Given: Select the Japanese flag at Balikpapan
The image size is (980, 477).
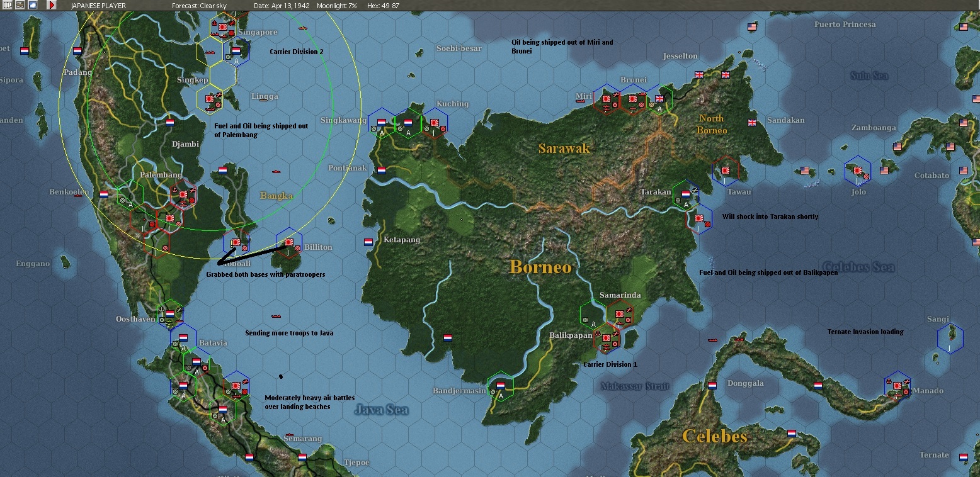Looking at the screenshot, I should coord(607,337).
